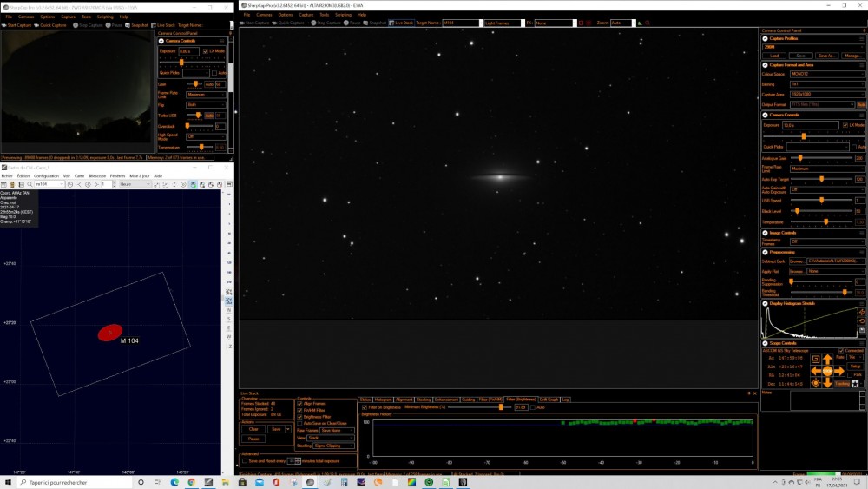Move telescope north with the up arrow

coord(827,360)
